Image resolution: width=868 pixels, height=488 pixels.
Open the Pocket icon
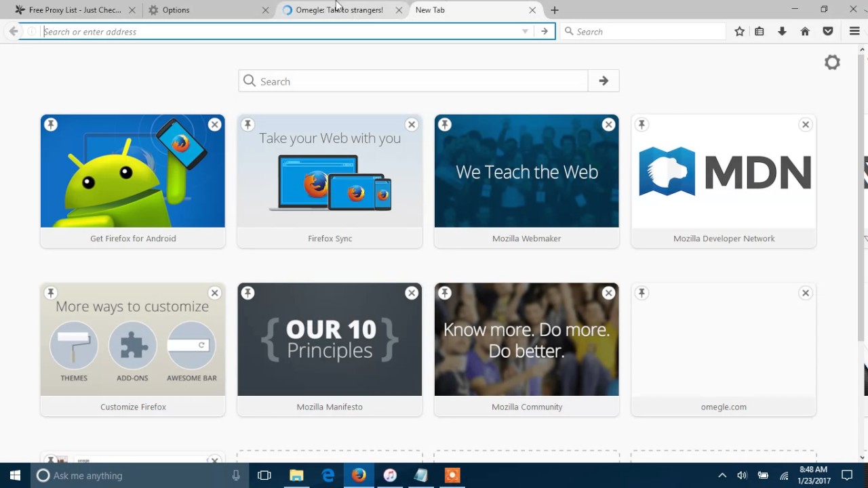pyautogui.click(x=828, y=31)
